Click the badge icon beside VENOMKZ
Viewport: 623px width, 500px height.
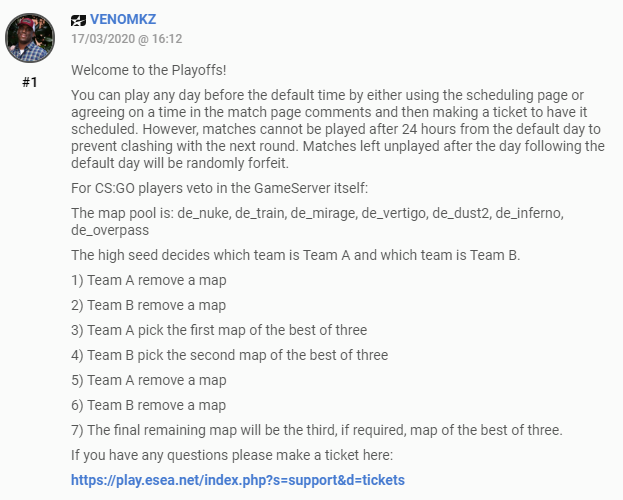point(78,20)
